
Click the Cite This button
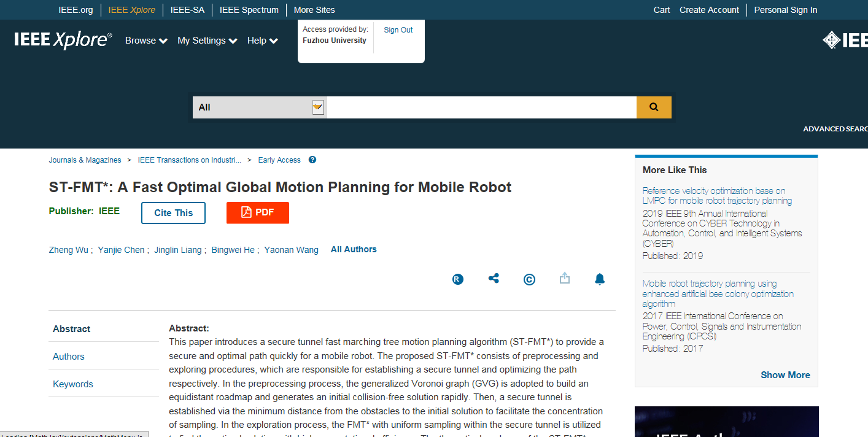point(174,213)
